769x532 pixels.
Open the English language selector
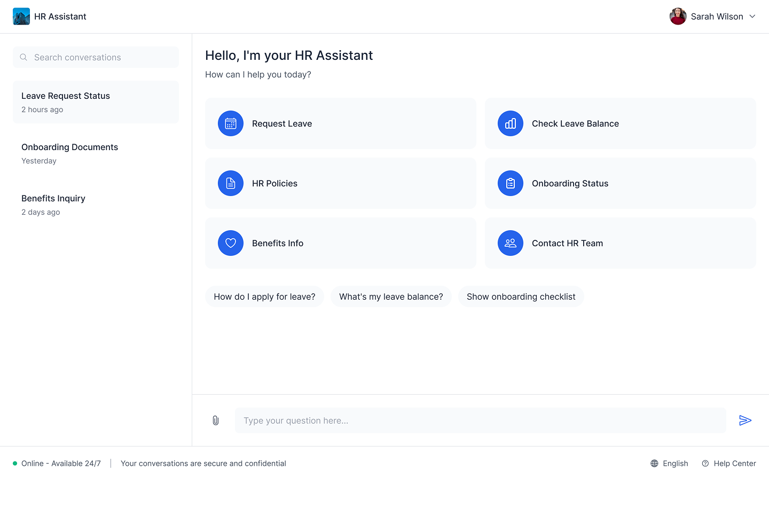pyautogui.click(x=669, y=464)
